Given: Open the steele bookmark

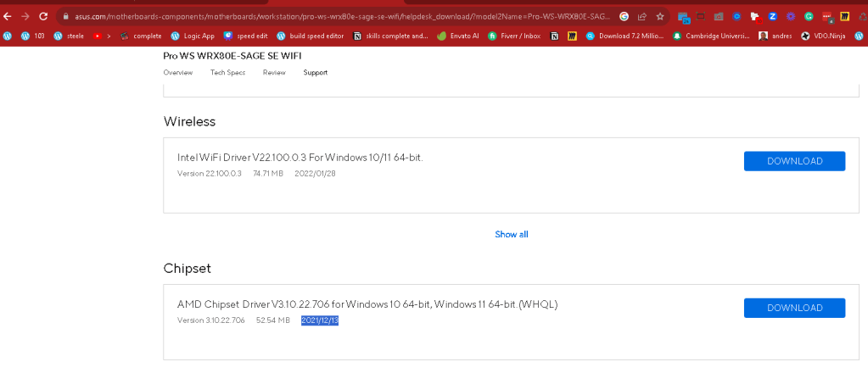Looking at the screenshot, I should [69, 36].
